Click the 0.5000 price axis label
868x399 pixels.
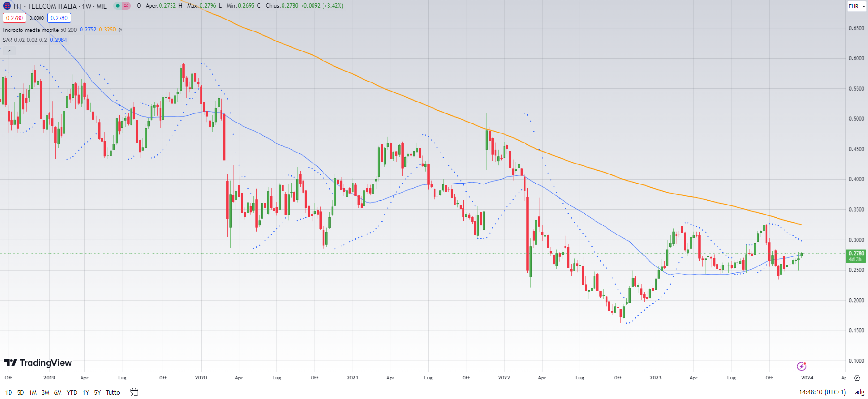coord(856,119)
